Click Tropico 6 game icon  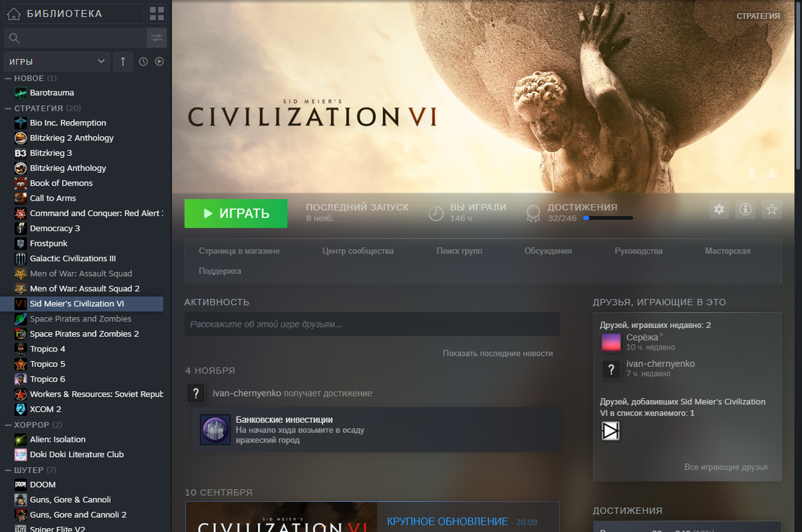tap(21, 379)
